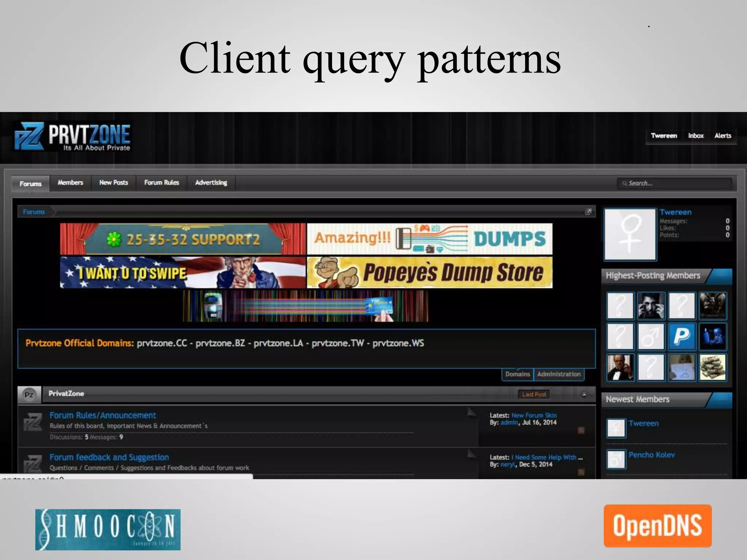Click the ShmooCon logo
Viewport: 747px width, 560px height.
click(108, 529)
